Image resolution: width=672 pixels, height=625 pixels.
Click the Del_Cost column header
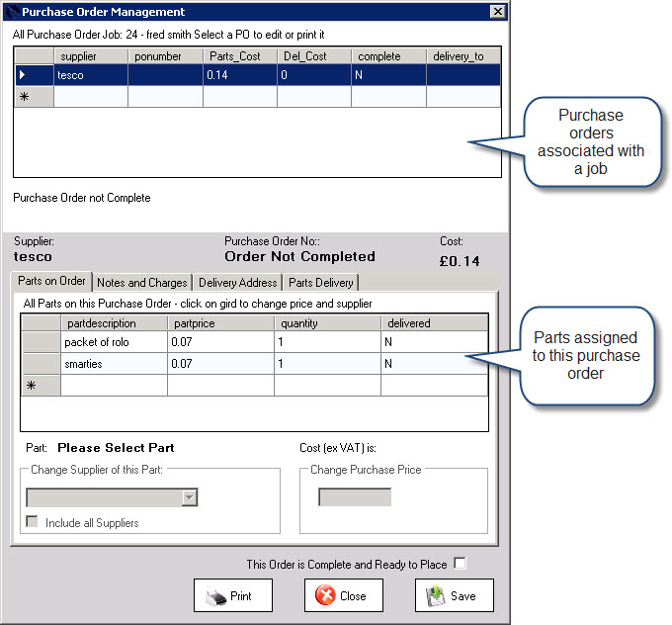[x=314, y=56]
